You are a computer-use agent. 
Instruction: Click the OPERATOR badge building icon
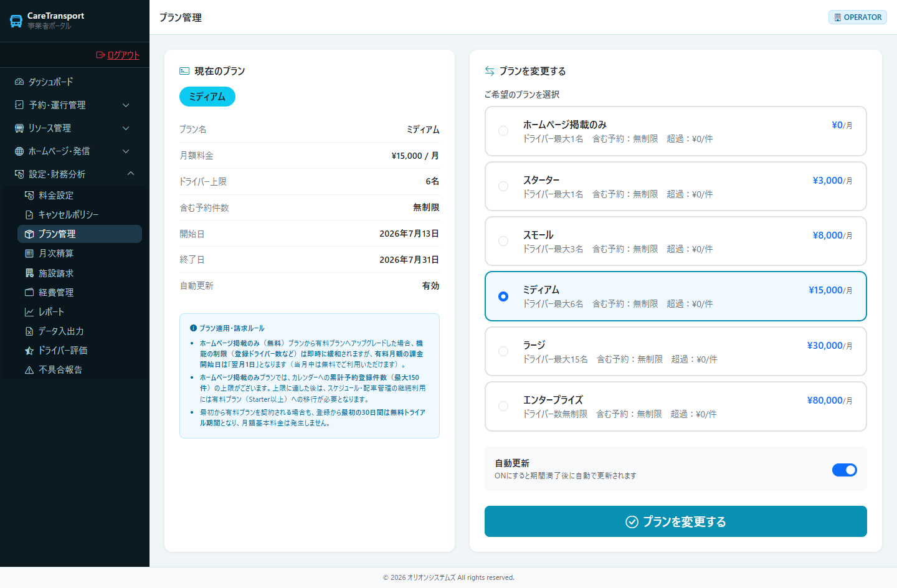point(838,17)
